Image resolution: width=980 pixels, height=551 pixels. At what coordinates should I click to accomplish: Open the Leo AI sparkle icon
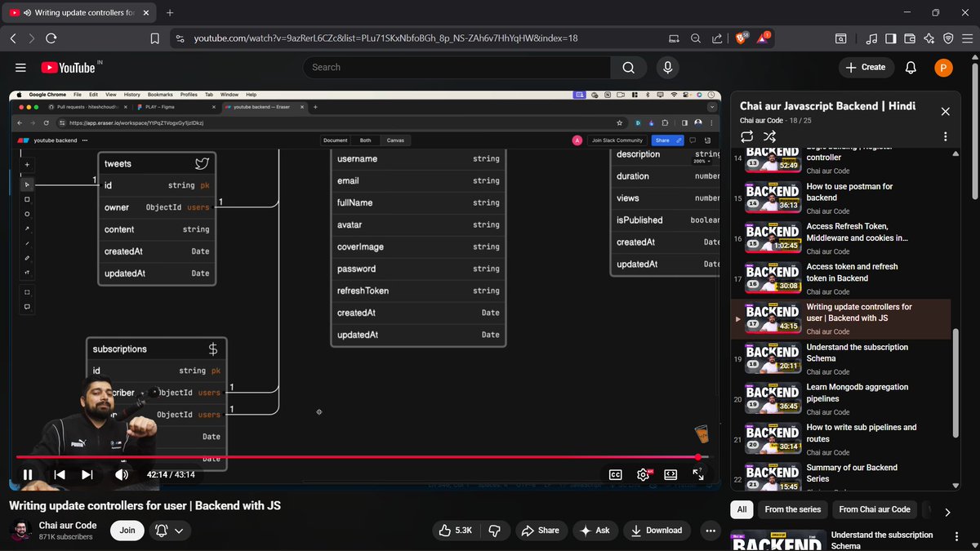(929, 38)
